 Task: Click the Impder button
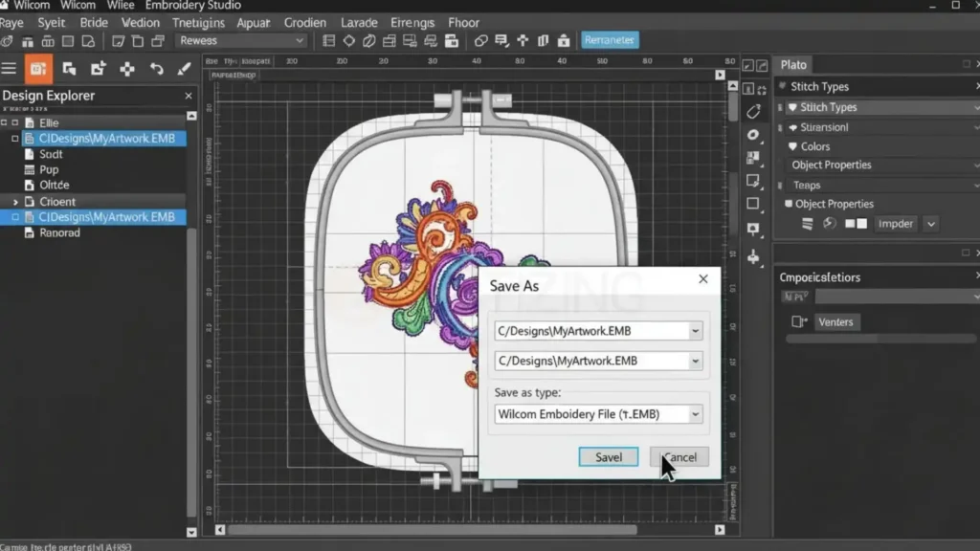pyautogui.click(x=895, y=224)
